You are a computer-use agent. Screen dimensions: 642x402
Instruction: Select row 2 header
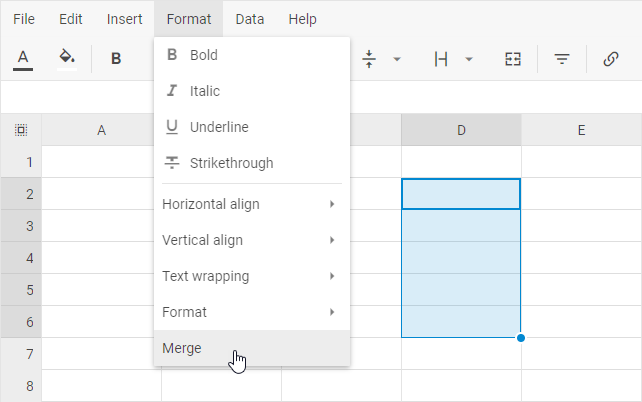(x=21, y=194)
